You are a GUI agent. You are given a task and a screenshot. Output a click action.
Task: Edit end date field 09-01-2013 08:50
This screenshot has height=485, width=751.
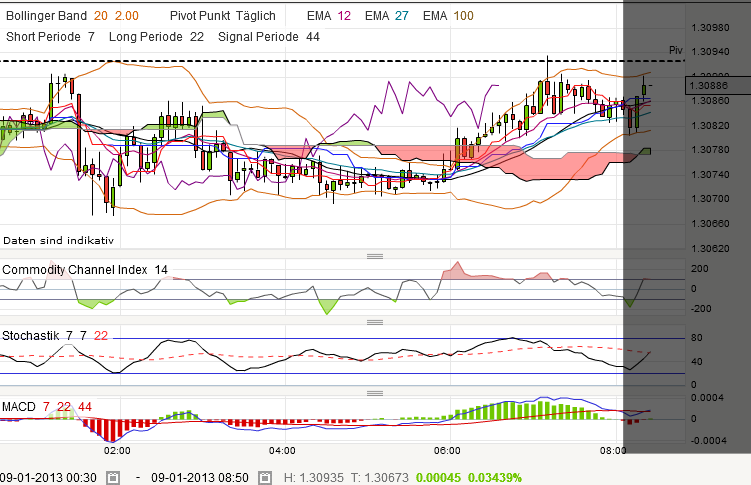coord(200,477)
